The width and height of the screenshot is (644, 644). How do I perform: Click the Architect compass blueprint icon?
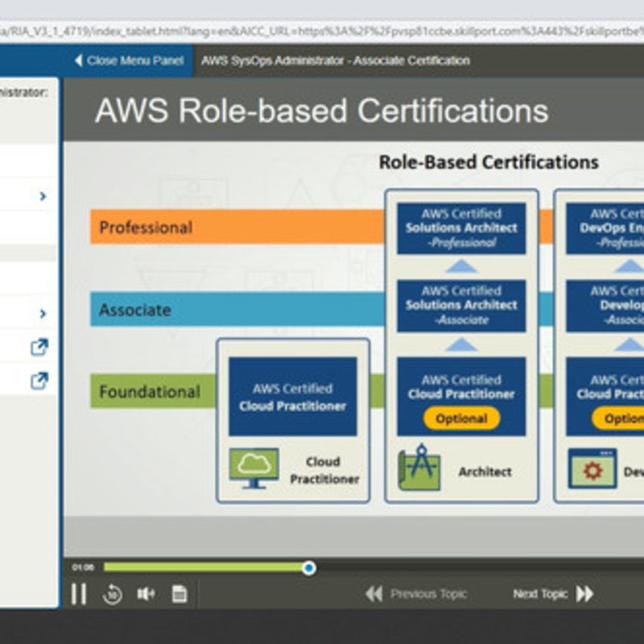(x=419, y=467)
